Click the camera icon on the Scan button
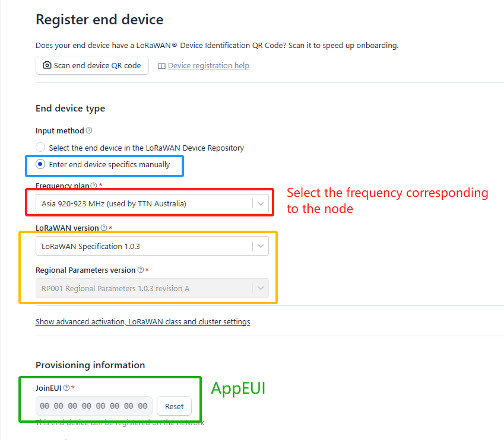The height and width of the screenshot is (440, 504). (47, 65)
